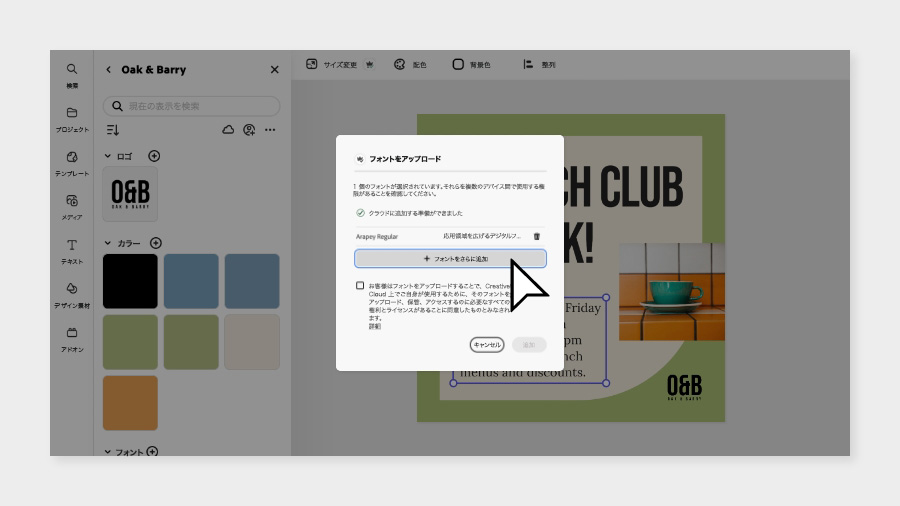Select the beige gray color swatch
The width and height of the screenshot is (900, 506).
pyautogui.click(x=252, y=342)
